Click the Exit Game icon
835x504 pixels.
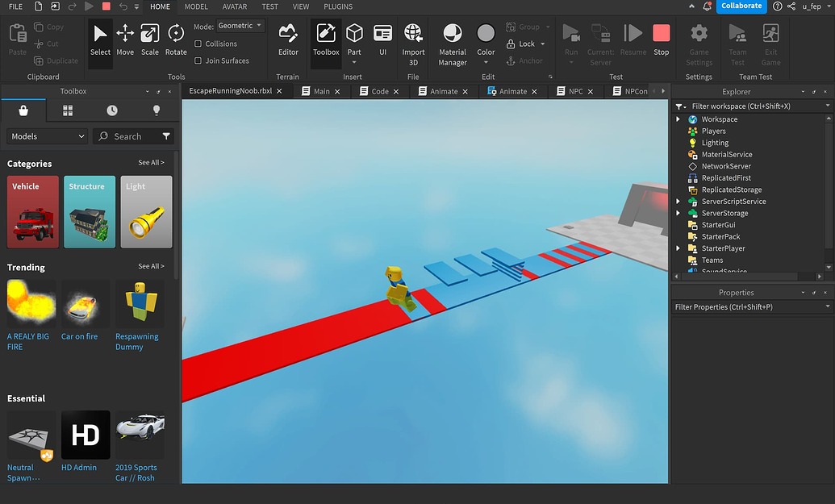[770, 33]
